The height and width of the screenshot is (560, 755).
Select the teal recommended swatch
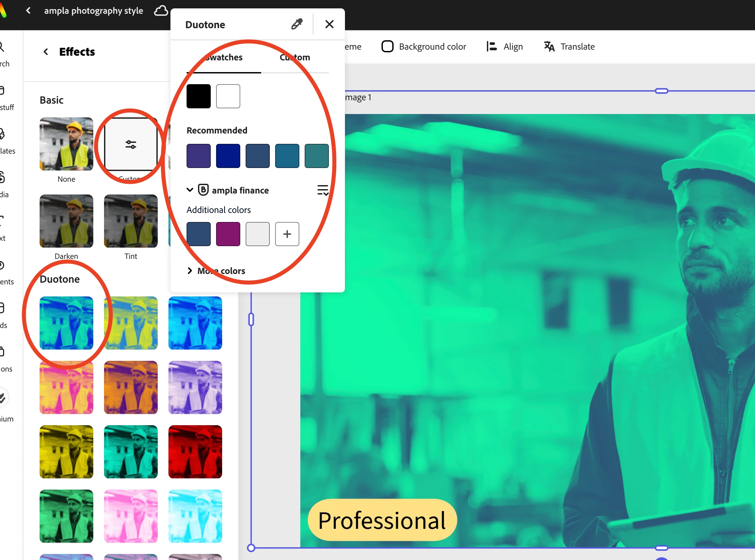pos(316,156)
